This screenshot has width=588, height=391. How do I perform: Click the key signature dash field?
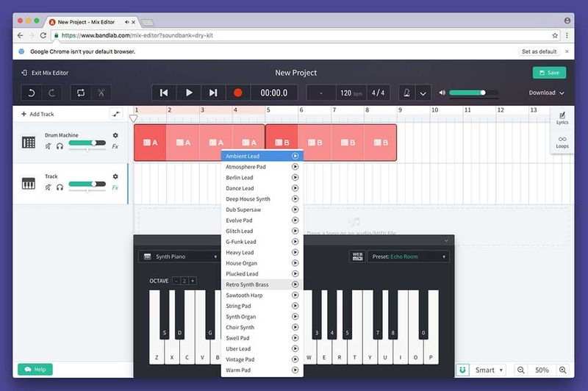[321, 93]
